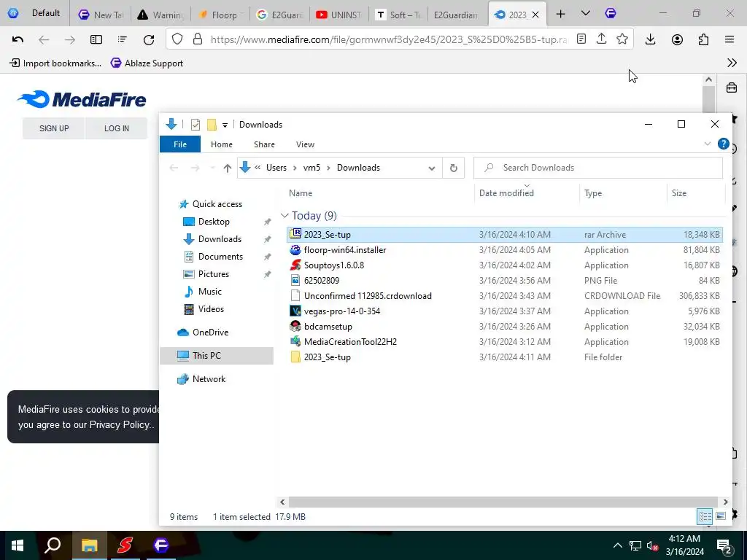The image size is (747, 560).
Task: Show more bookmarks toolbar items
Action: click(732, 63)
